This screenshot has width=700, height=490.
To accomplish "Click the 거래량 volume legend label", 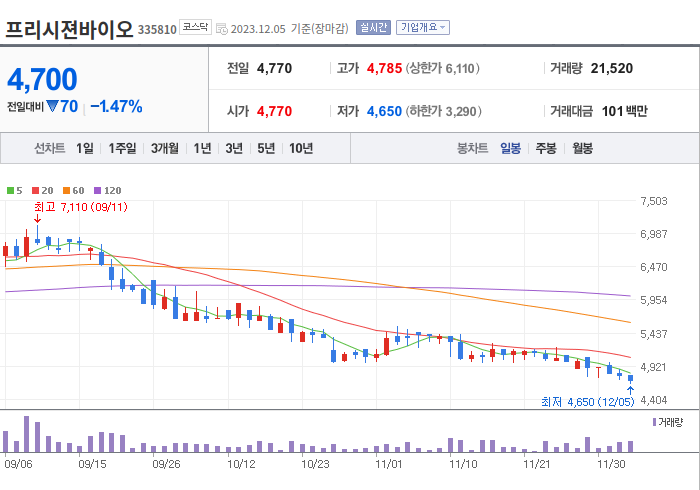I will [x=671, y=422].
